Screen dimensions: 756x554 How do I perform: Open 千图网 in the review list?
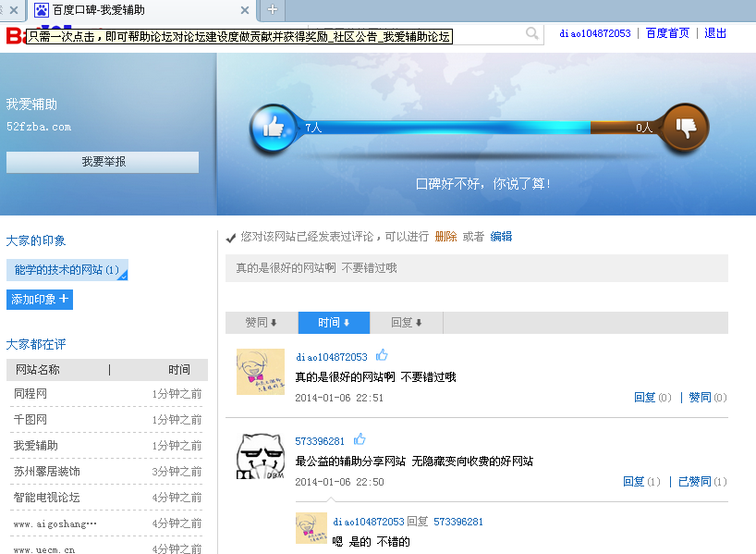[x=30, y=420]
